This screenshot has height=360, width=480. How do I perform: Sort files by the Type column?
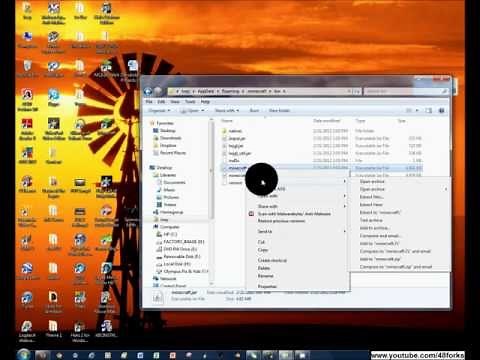(360, 121)
